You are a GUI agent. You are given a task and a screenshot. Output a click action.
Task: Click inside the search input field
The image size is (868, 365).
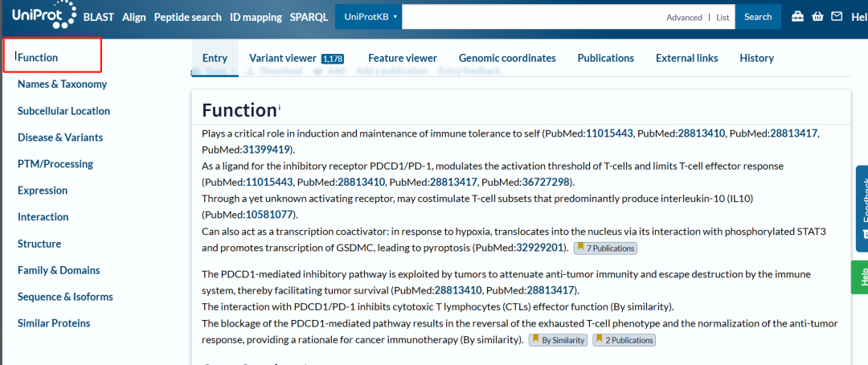(530, 17)
